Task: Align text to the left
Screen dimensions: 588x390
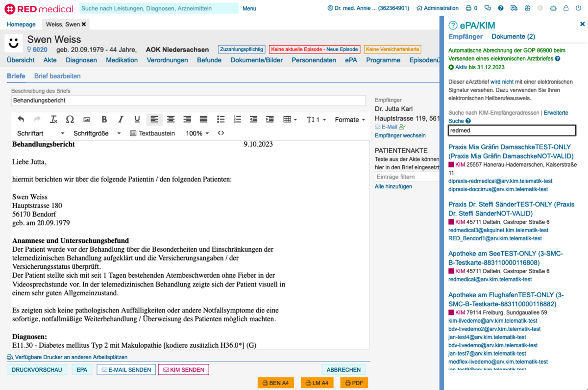Action: point(154,119)
